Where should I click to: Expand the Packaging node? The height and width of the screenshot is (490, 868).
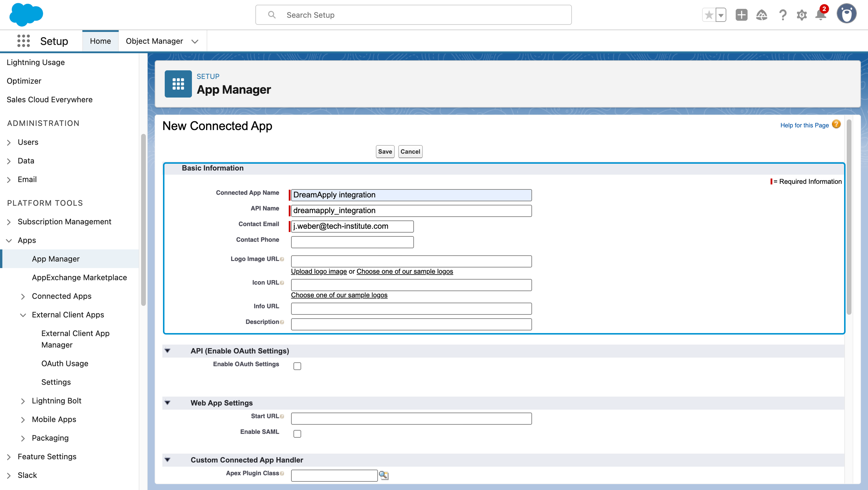[23, 438]
